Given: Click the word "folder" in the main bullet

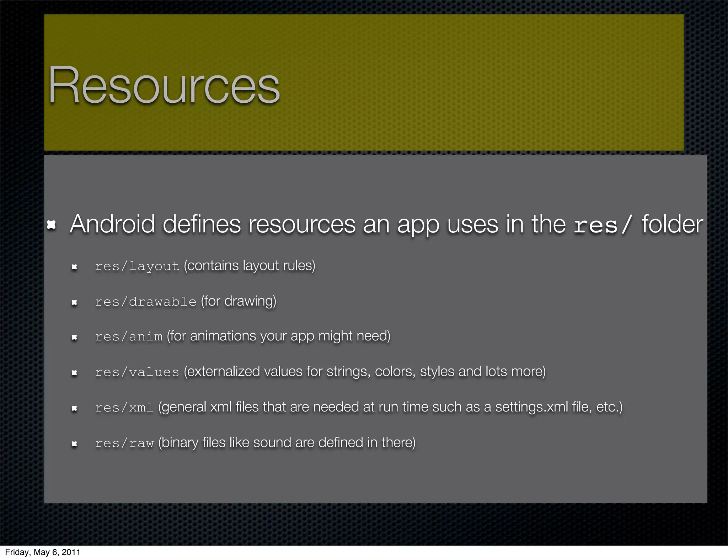Looking at the screenshot, I should 672,224.
